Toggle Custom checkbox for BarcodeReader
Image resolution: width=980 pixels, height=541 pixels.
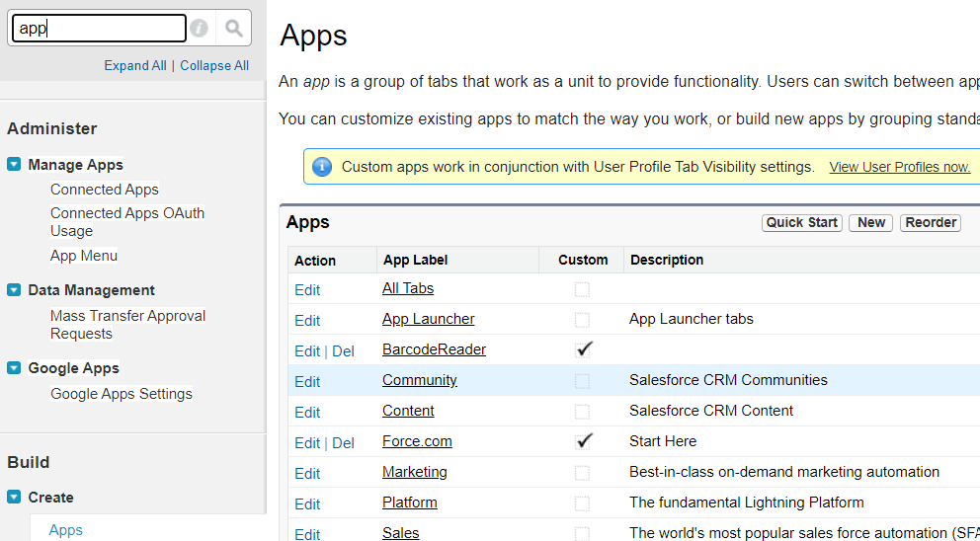[x=583, y=349]
